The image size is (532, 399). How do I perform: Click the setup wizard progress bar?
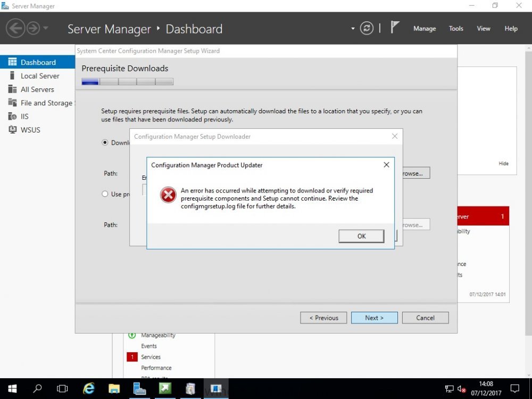click(127, 81)
